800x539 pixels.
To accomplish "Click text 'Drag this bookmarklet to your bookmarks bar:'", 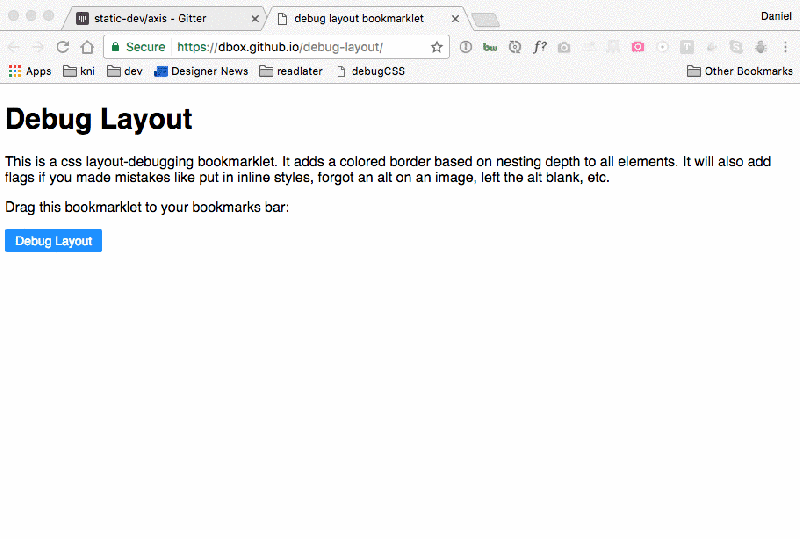I will point(147,207).
